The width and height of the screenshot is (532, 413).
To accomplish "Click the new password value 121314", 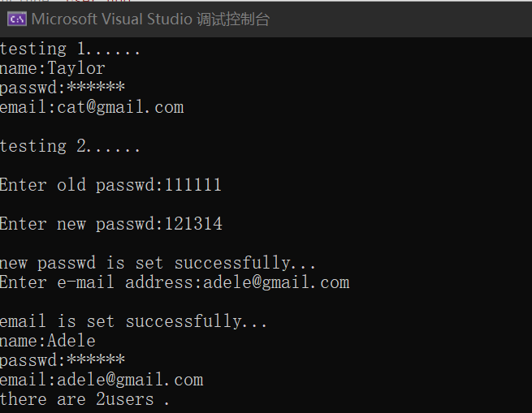I will coord(193,224).
